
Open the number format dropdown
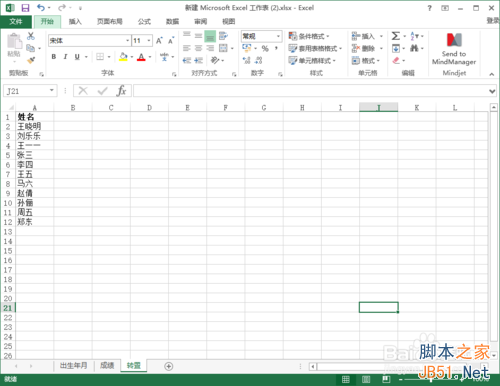pos(278,36)
